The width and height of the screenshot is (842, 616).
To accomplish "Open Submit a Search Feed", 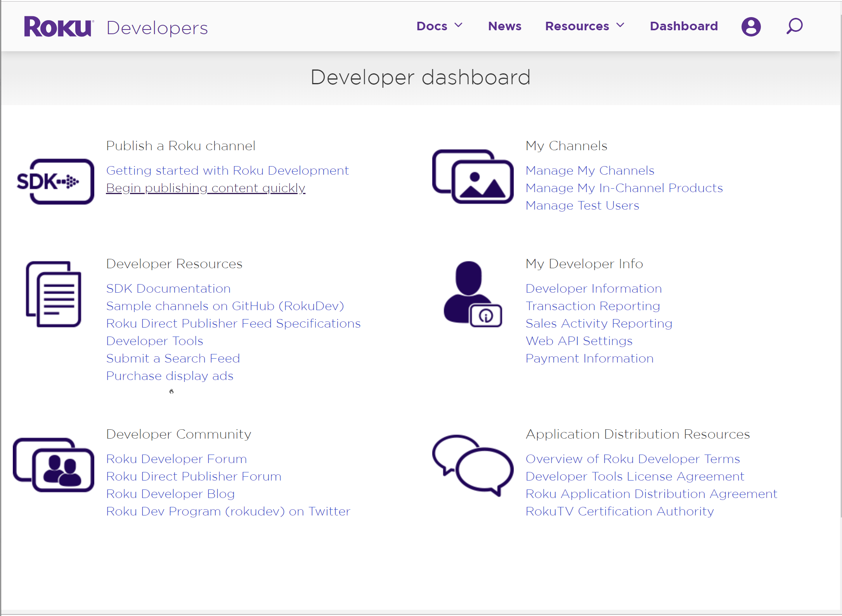I will [173, 358].
